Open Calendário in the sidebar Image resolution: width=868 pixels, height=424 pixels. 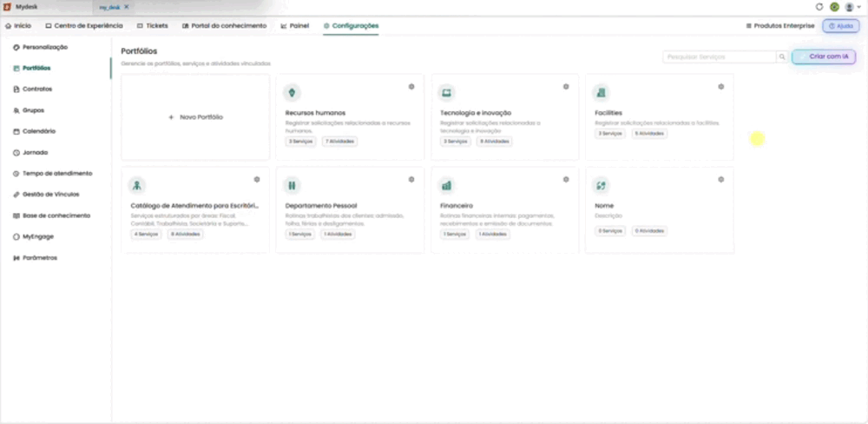[34, 131]
